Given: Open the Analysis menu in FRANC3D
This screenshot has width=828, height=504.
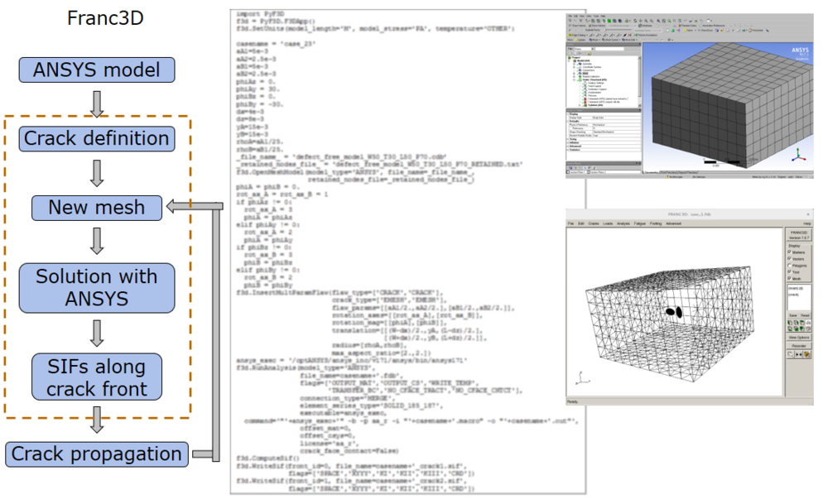Looking at the screenshot, I should [x=623, y=223].
